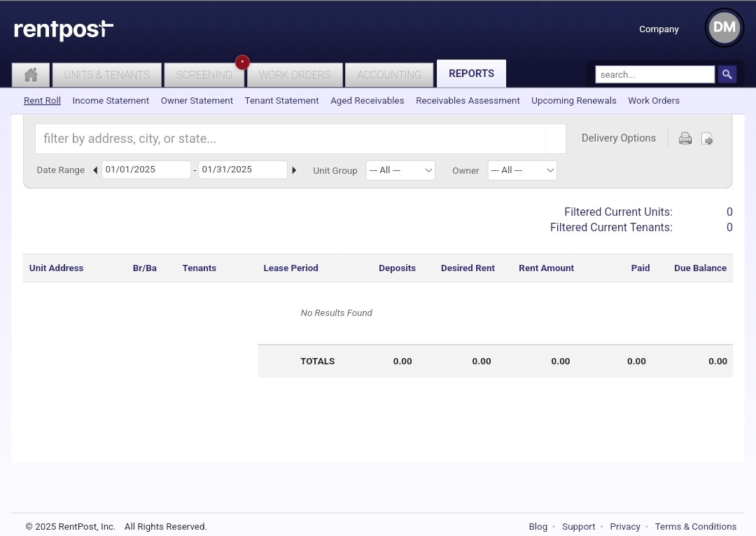Viewport: 756px width, 536px height.
Task: Sort by Rent Amount column
Action: pos(546,268)
